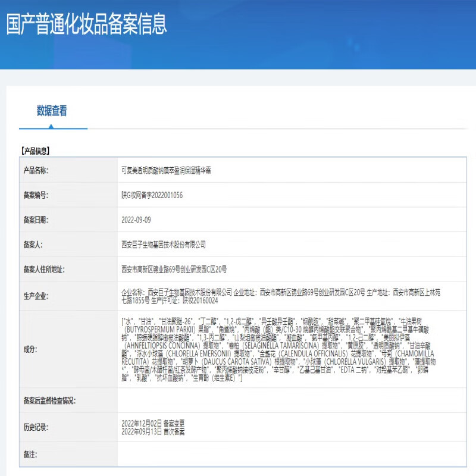This screenshot has width=476, height=476.
Task: Click the 产品名称 field label
Action: point(36,170)
